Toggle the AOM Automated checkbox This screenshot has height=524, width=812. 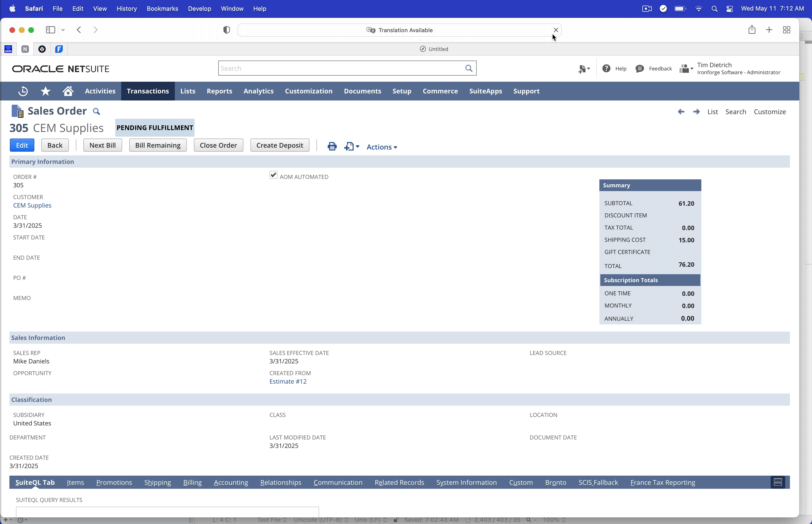(x=273, y=175)
